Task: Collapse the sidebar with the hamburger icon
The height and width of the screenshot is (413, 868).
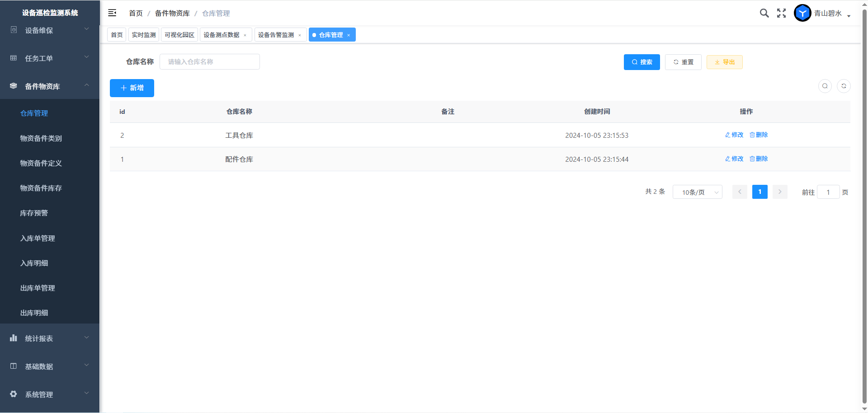Action: [112, 13]
